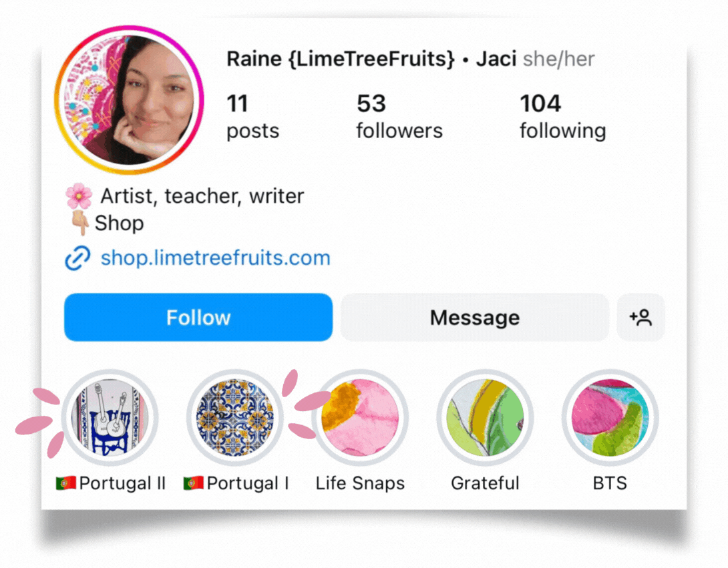Image resolution: width=728 pixels, height=568 pixels.
Task: Open the BTS story highlight
Action: point(610,417)
